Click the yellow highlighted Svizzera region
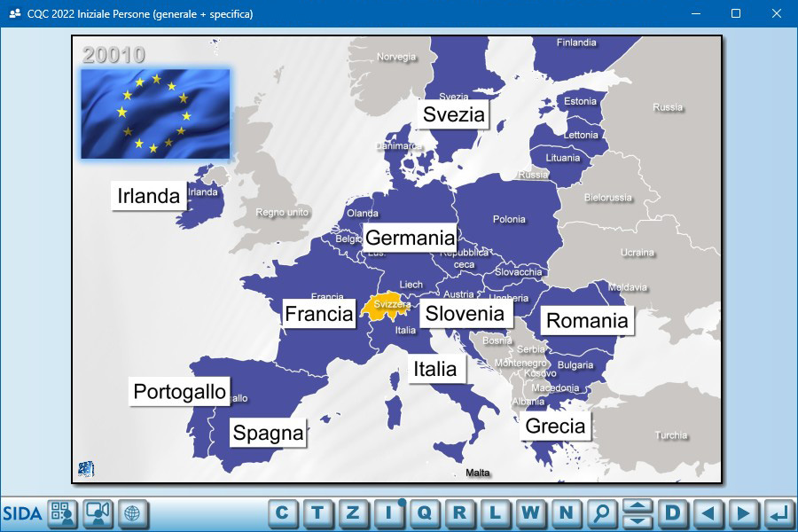This screenshot has height=532, width=798. [x=385, y=304]
